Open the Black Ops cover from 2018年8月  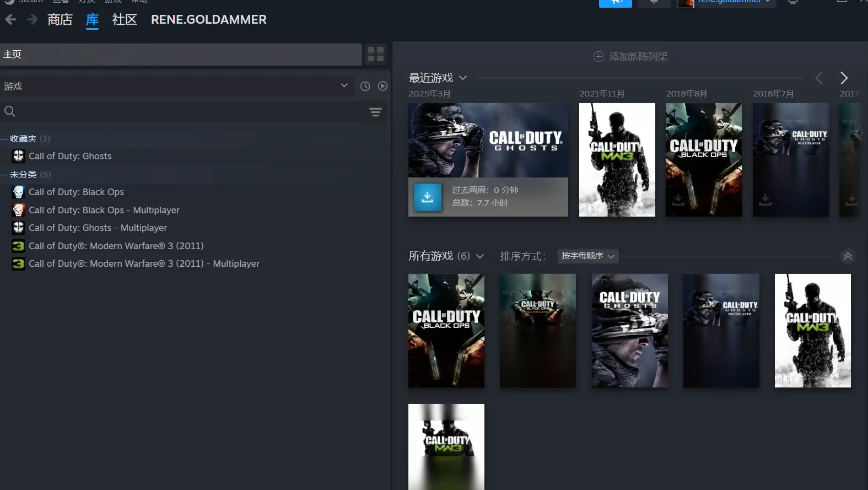tap(704, 160)
